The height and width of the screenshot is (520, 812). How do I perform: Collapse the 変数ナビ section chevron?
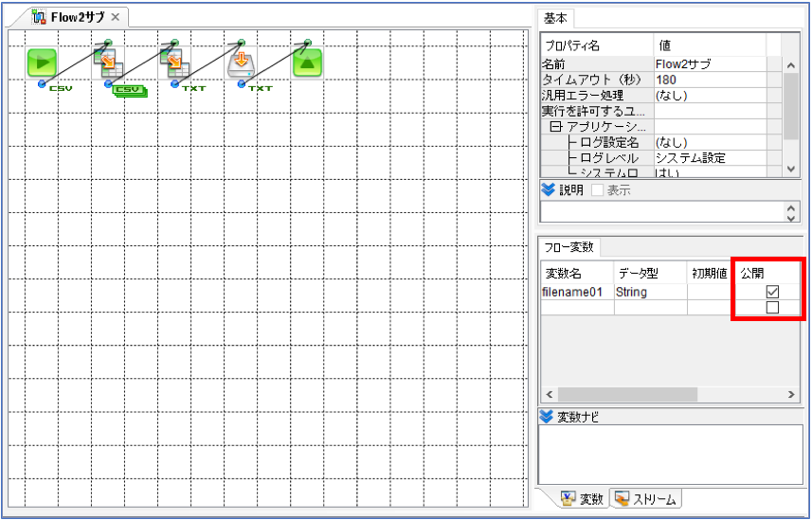(x=547, y=417)
